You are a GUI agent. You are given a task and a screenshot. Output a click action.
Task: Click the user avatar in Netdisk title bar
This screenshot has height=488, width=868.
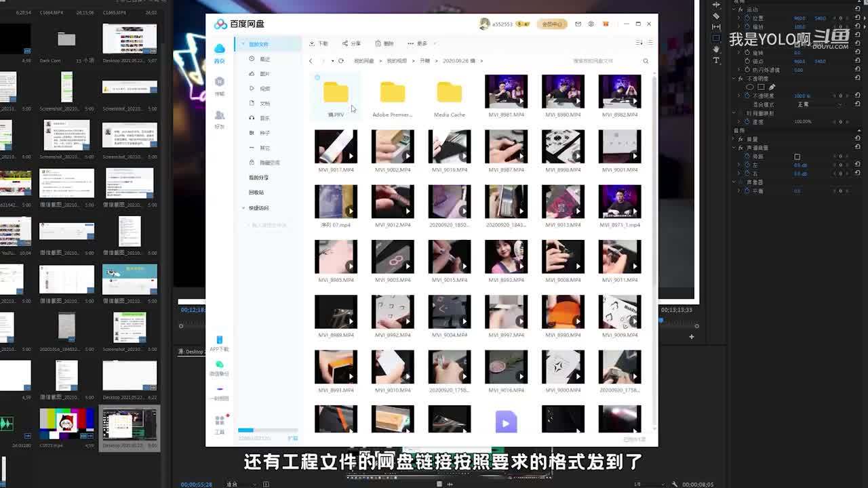point(484,24)
